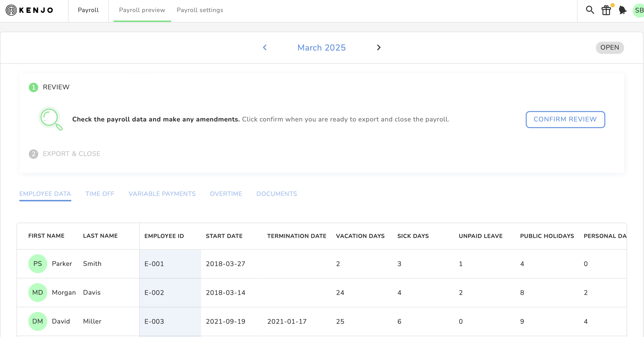Click the OPEN status badge
This screenshot has width=644, height=337.
(x=610, y=48)
